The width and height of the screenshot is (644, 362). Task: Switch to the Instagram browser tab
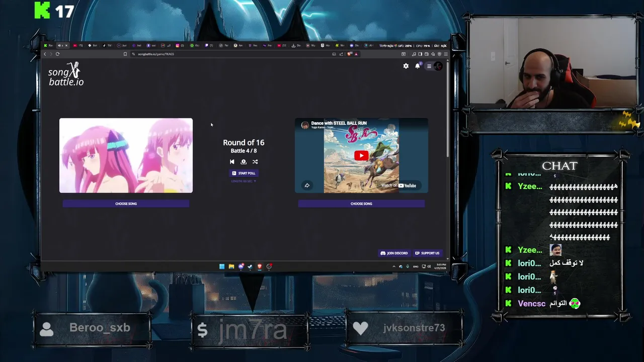point(180,45)
